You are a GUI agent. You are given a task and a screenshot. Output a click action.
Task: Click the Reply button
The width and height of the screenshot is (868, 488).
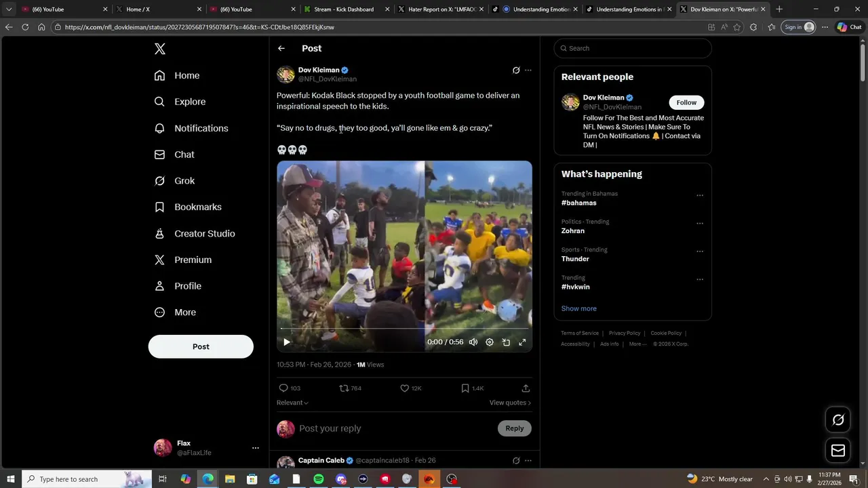click(x=515, y=428)
